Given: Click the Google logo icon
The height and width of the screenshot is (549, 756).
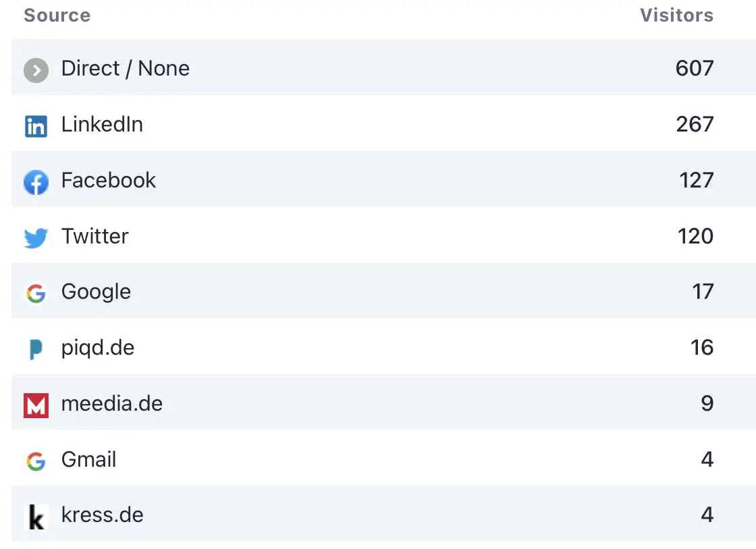Looking at the screenshot, I should (x=36, y=293).
